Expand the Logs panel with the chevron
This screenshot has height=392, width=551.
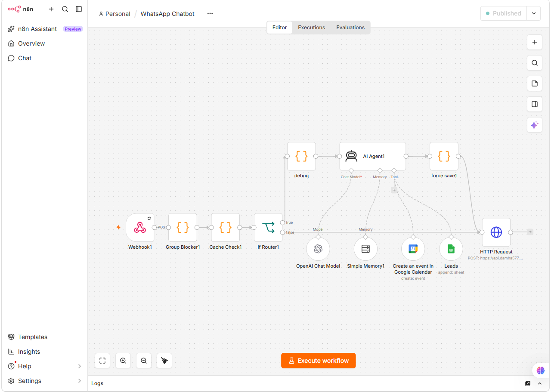click(540, 383)
